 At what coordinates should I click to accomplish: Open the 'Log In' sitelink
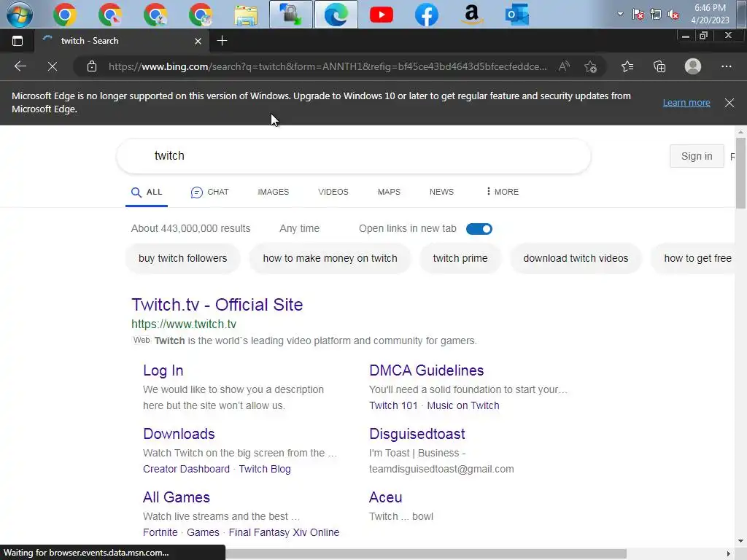click(x=163, y=370)
